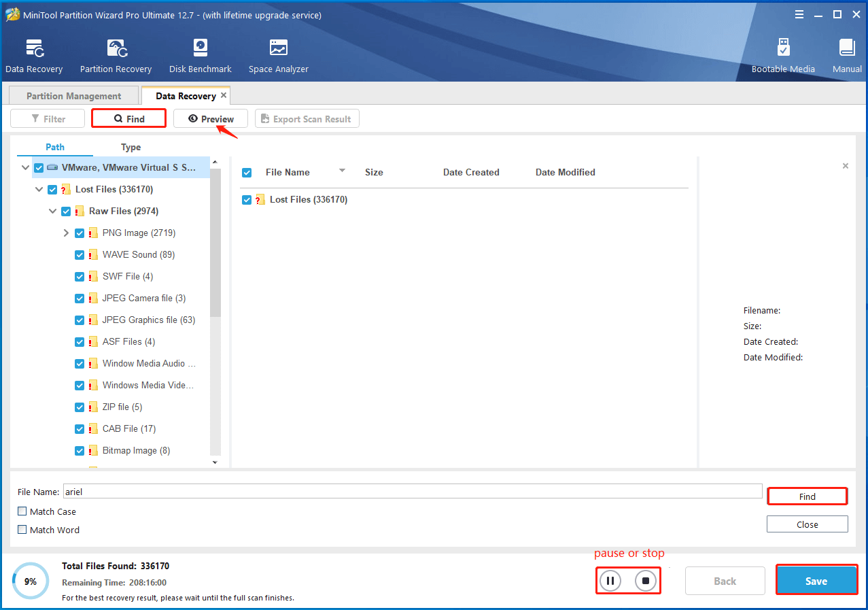Click the Find button beside File Name field
The height and width of the screenshot is (610, 868).
[808, 496]
